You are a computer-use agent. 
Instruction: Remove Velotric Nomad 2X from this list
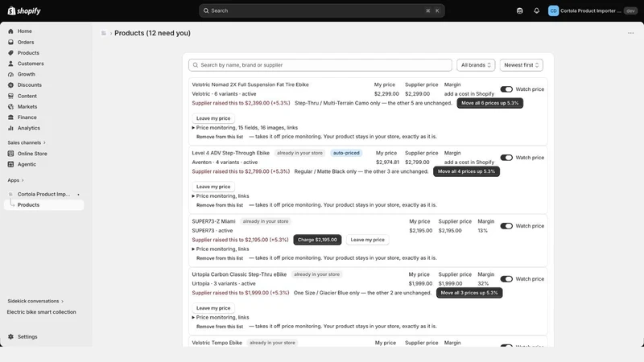pyautogui.click(x=220, y=137)
